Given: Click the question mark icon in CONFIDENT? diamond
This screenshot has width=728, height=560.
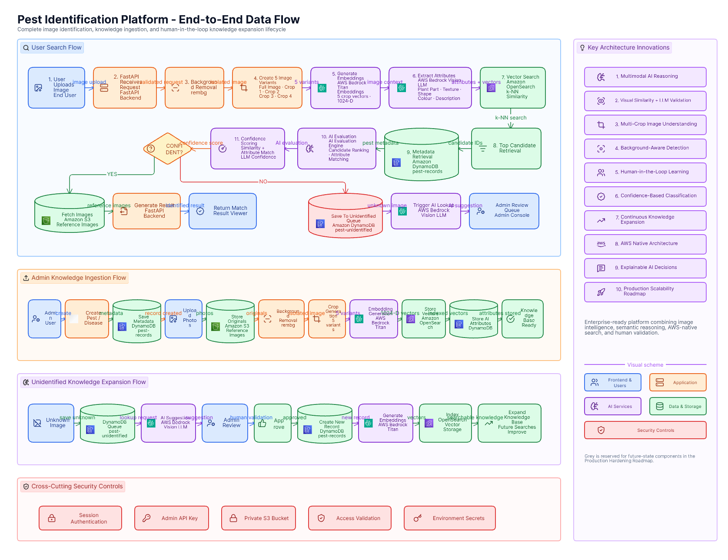Looking at the screenshot, I should [151, 149].
